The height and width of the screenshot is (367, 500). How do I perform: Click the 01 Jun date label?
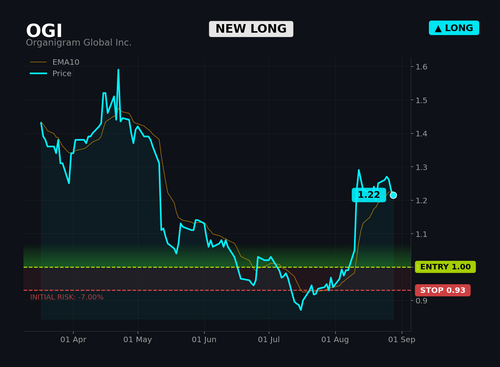point(204,340)
